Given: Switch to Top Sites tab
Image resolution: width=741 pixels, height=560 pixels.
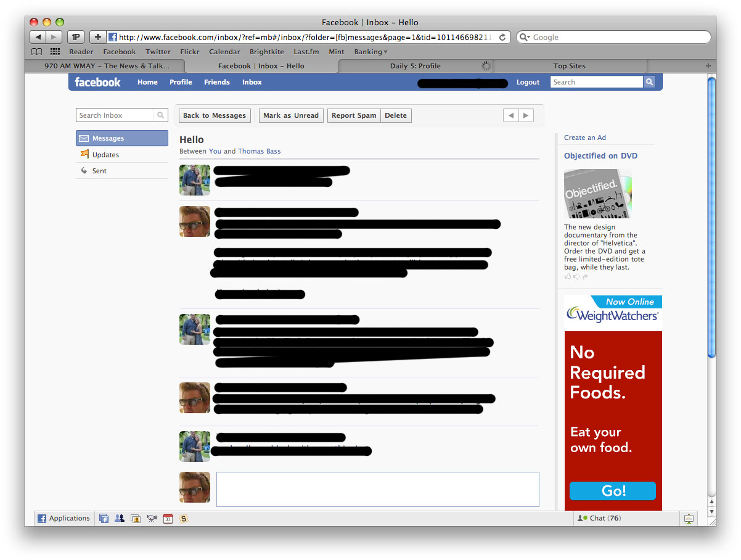Looking at the screenshot, I should point(569,66).
